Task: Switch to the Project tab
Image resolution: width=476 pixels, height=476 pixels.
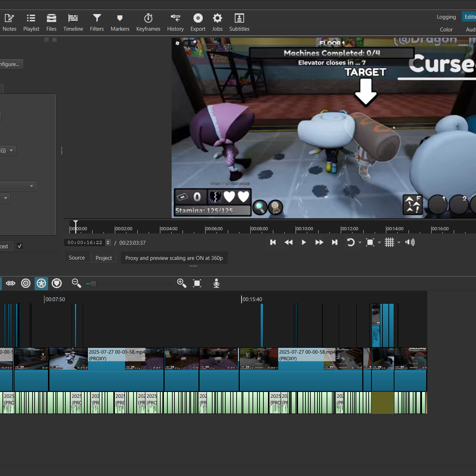Action: click(x=103, y=258)
